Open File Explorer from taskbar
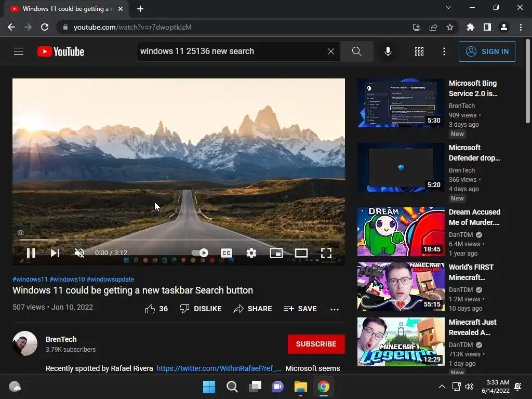Image resolution: width=532 pixels, height=399 pixels. pyautogui.click(x=301, y=387)
